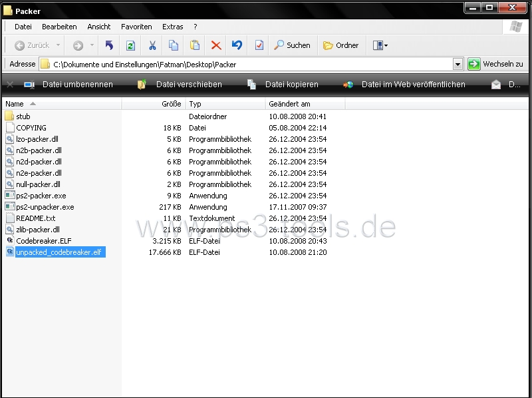Click the red X delete icon
532x398 pixels.
216,45
